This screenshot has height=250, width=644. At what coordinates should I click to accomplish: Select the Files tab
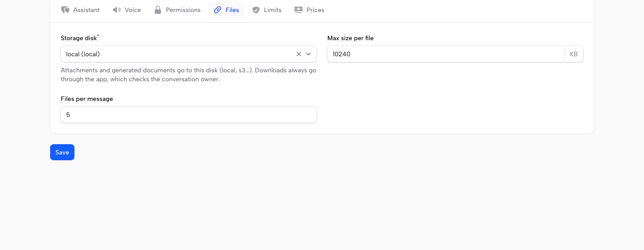click(226, 10)
